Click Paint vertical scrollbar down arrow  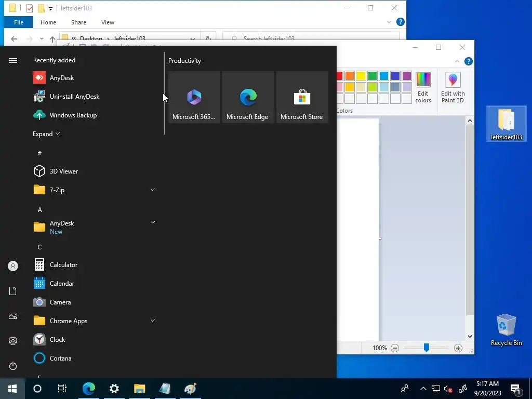pyautogui.click(x=470, y=337)
